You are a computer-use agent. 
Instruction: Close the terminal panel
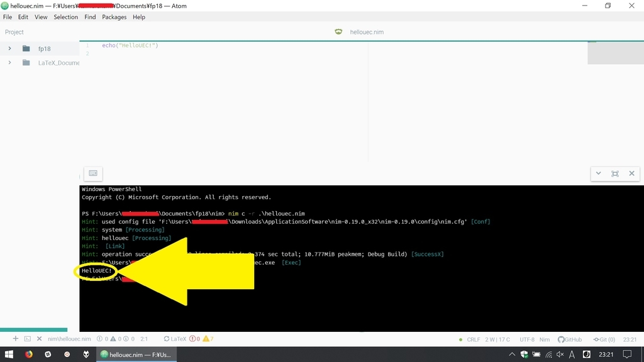pyautogui.click(x=631, y=173)
